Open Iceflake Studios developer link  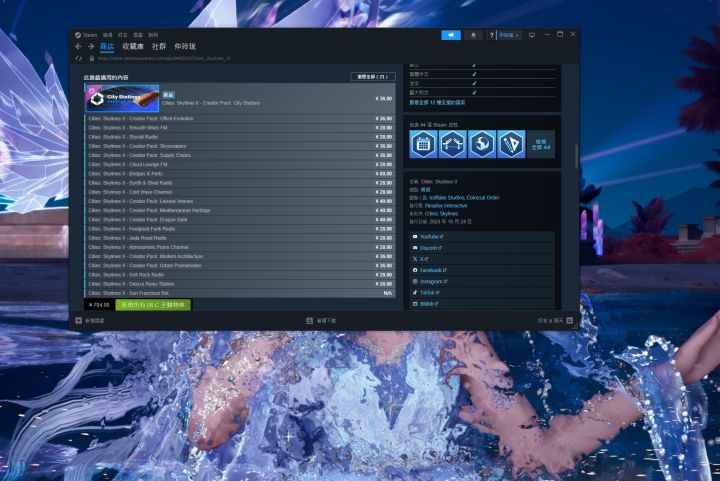point(446,197)
